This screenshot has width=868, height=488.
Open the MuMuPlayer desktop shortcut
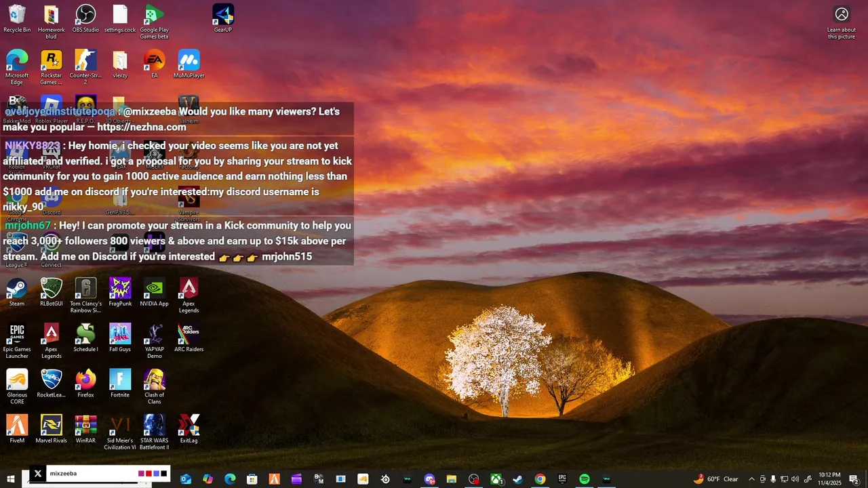pyautogui.click(x=189, y=64)
